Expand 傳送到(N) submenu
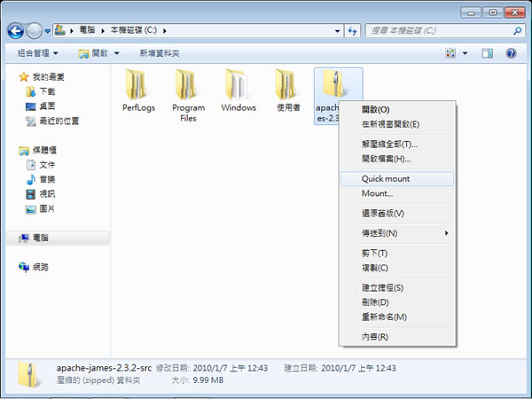The image size is (532, 399). (x=397, y=233)
